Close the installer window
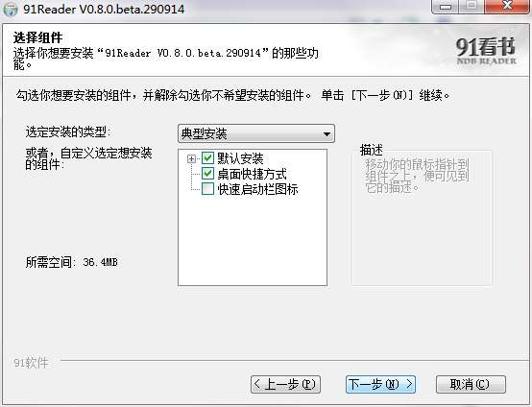 click(x=507, y=7)
